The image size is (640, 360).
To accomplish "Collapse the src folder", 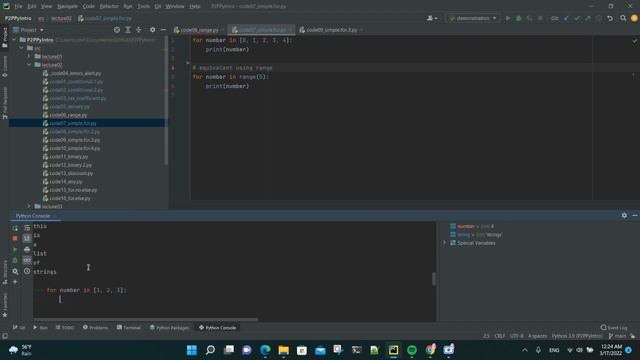I will coord(22,48).
